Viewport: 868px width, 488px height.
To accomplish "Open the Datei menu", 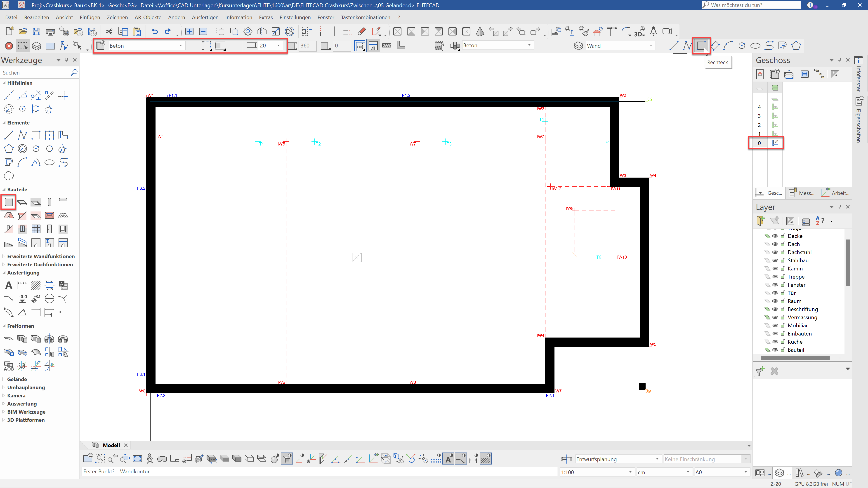I will pos(11,17).
